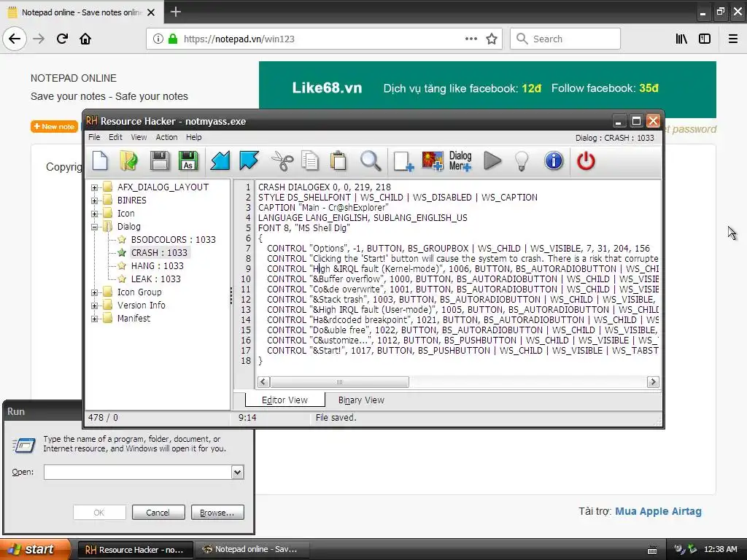Click the Copy pages icon
This screenshot has width=747, height=560.
(310, 161)
